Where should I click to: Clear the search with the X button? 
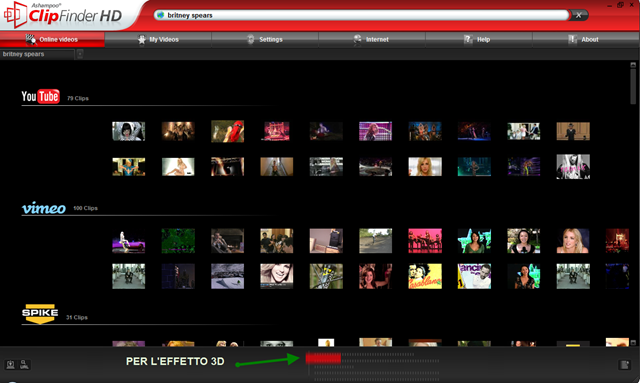578,15
